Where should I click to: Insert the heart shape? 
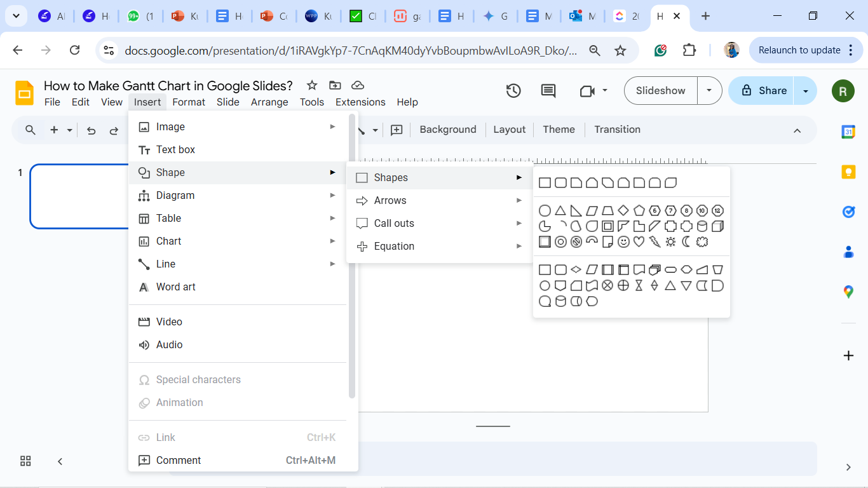point(639,242)
